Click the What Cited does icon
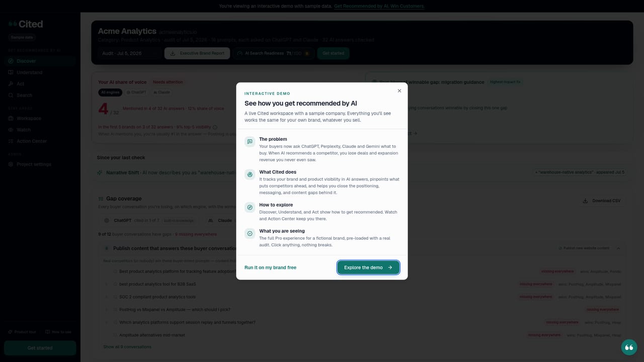 tap(250, 174)
